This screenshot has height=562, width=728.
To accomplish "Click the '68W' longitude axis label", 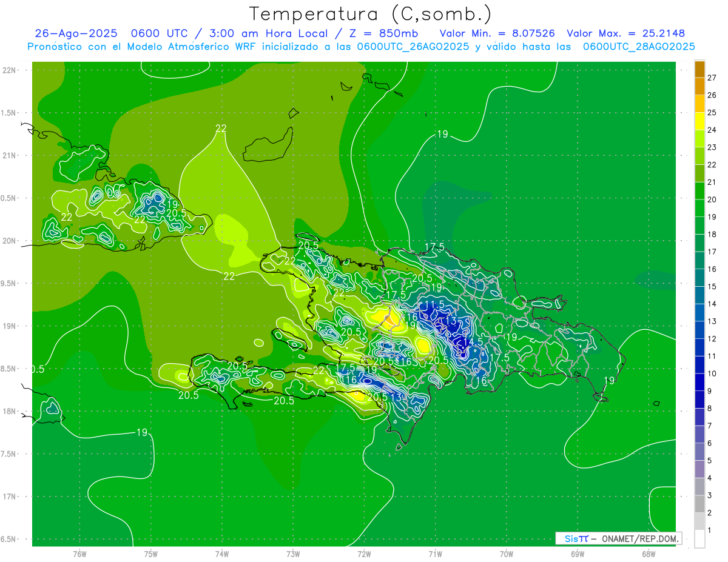I will pyautogui.click(x=649, y=554).
